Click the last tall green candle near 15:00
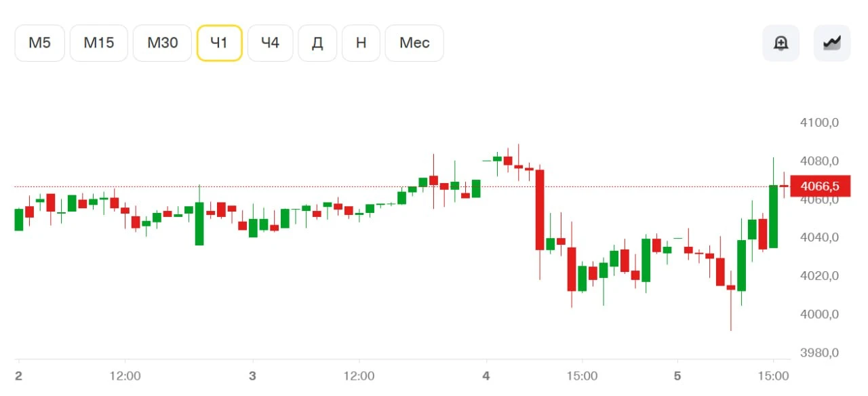The width and height of the screenshot is (868, 396). coord(773,216)
